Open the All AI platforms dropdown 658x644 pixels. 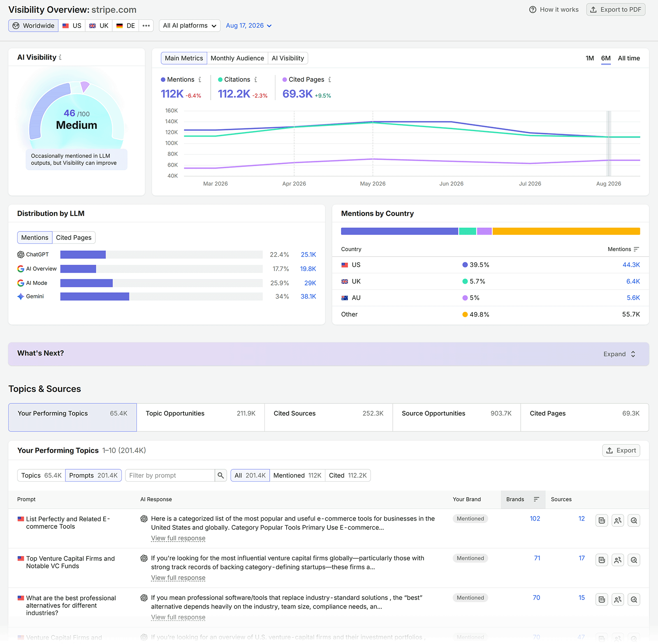[190, 25]
